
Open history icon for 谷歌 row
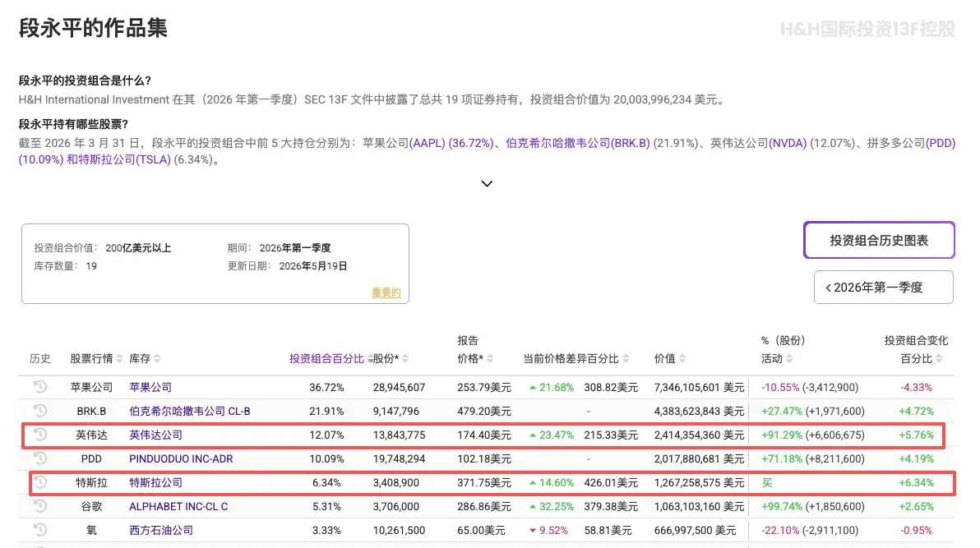pyautogui.click(x=40, y=506)
